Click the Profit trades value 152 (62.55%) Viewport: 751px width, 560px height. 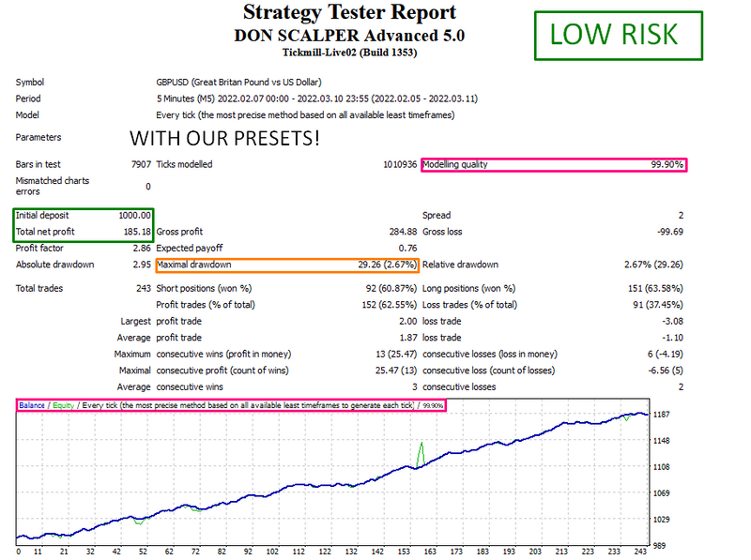pos(390,305)
